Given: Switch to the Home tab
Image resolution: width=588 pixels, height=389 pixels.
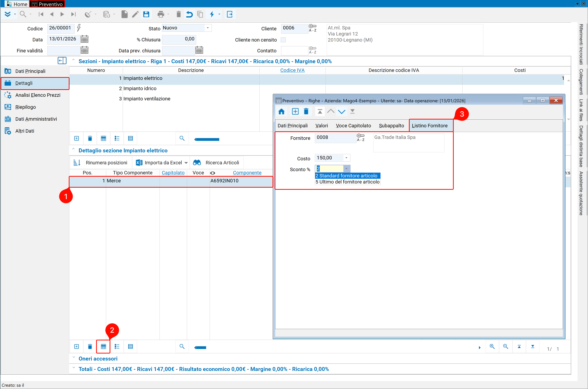Looking at the screenshot, I should click(x=17, y=4).
